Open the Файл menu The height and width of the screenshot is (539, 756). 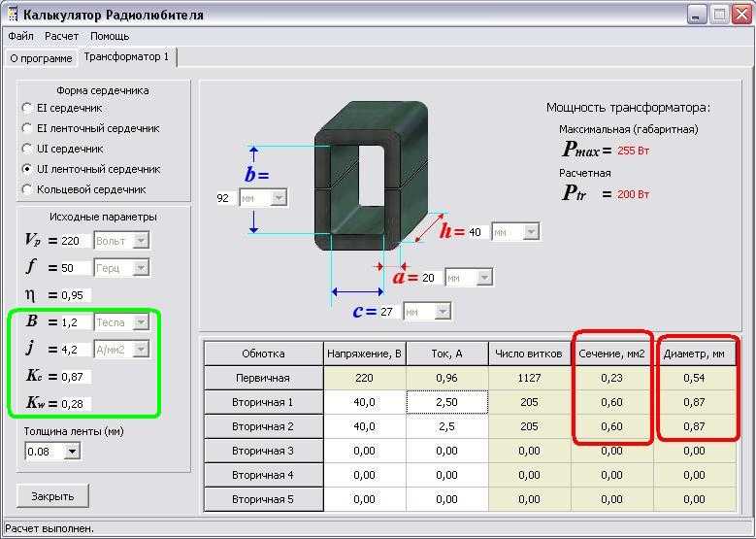pos(20,36)
